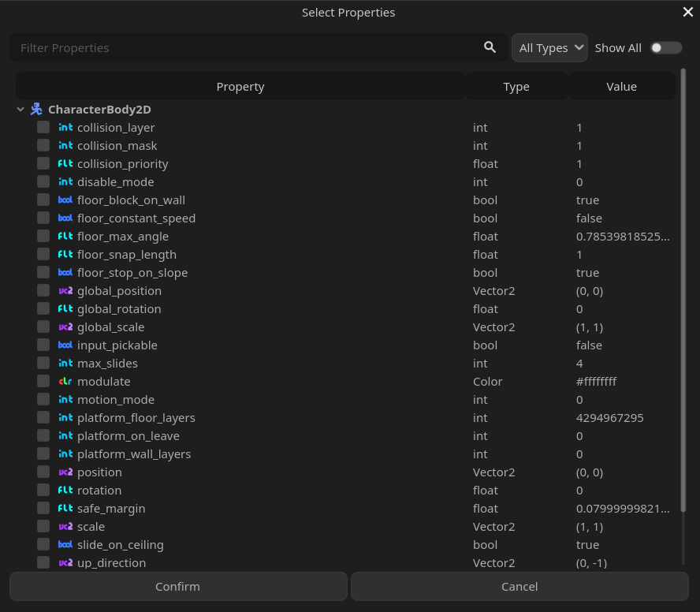Click the Vector2 icon next to global_position
This screenshot has width=700, height=612.
coord(65,291)
